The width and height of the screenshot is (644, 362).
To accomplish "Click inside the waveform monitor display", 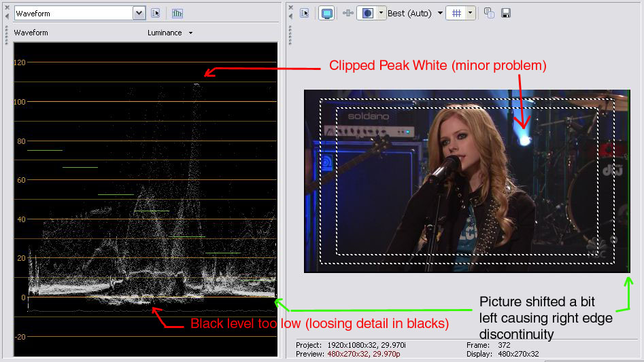I will (146, 199).
